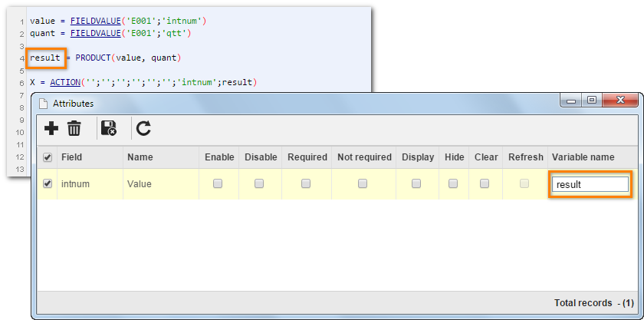Sort by the Field column header
Image resolution: width=644 pixels, height=320 pixels.
(x=90, y=157)
